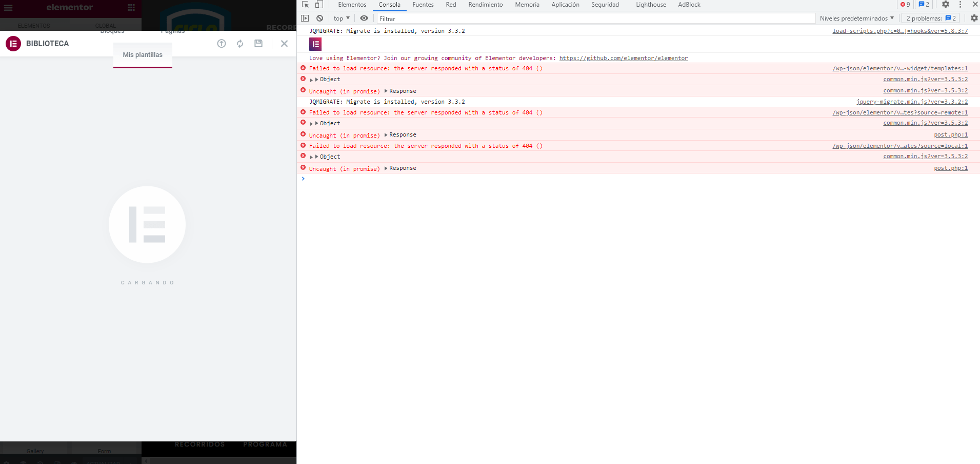Open the Elementor widgets grid icon
Viewport: 980px width, 464px height.
pyautogui.click(x=131, y=8)
